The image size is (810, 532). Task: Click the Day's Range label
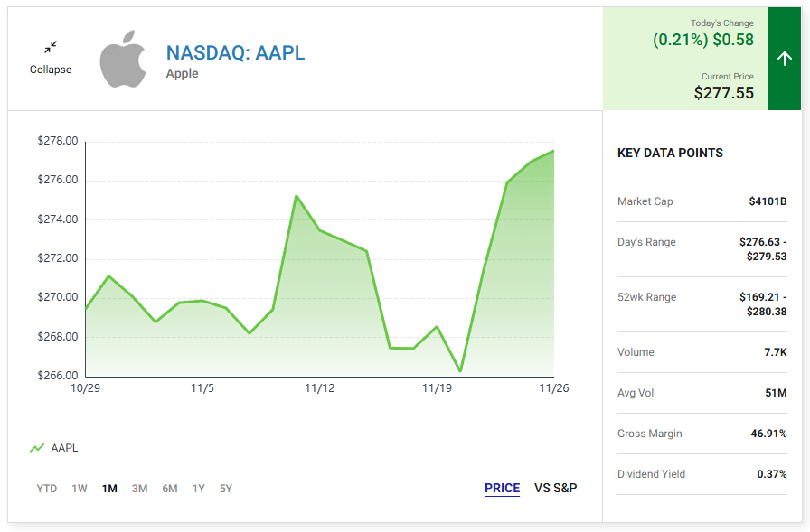tap(646, 242)
